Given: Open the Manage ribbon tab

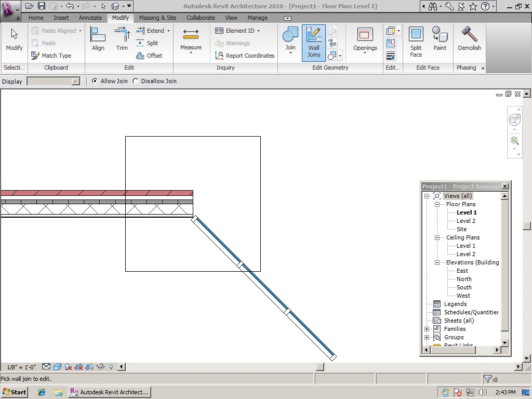Looking at the screenshot, I should pos(257,18).
